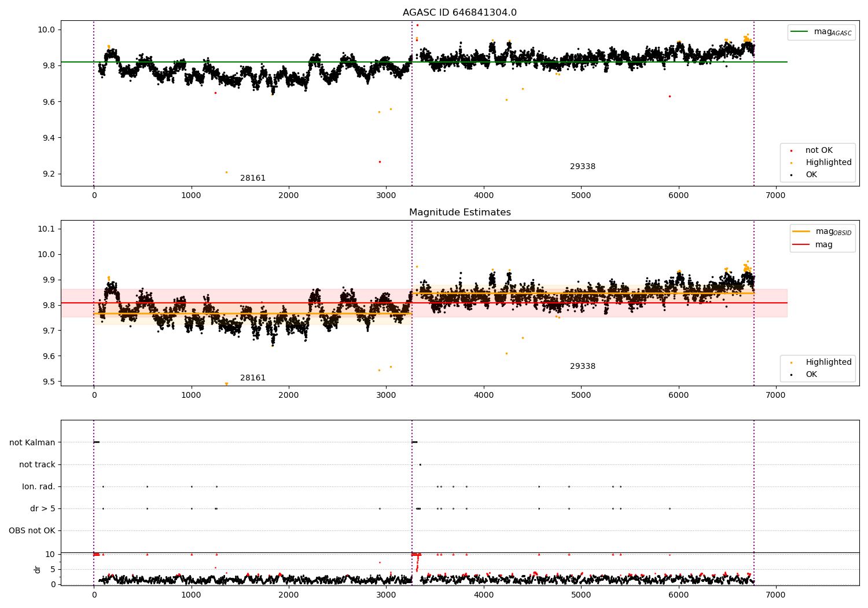Click the 4000 x-tick under middle panel
868x608 pixels.
coord(483,395)
